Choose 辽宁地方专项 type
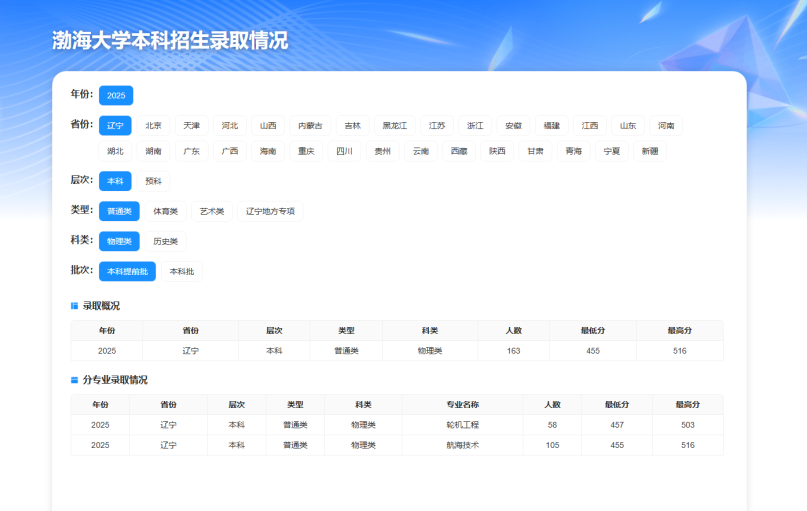This screenshot has width=807, height=511. click(x=270, y=211)
